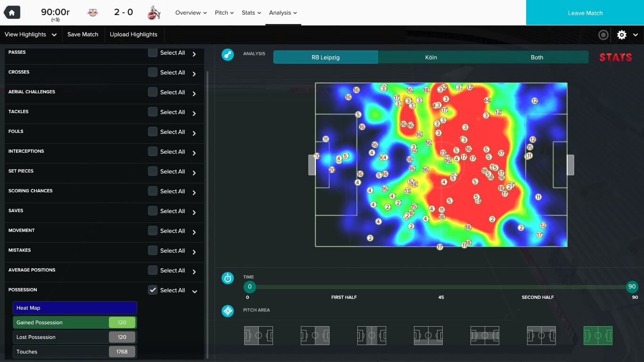Screen dimensions: 644x362
Task: Open the Stats menu
Action: pyautogui.click(x=251, y=13)
